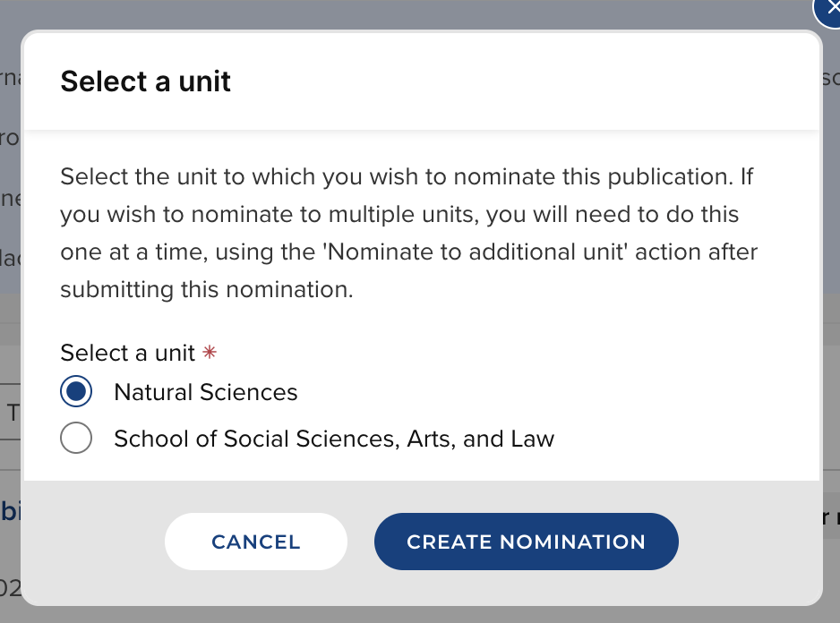This screenshot has width=840, height=623.
Task: Select the Natural Sciences radio button
Action: click(x=76, y=392)
